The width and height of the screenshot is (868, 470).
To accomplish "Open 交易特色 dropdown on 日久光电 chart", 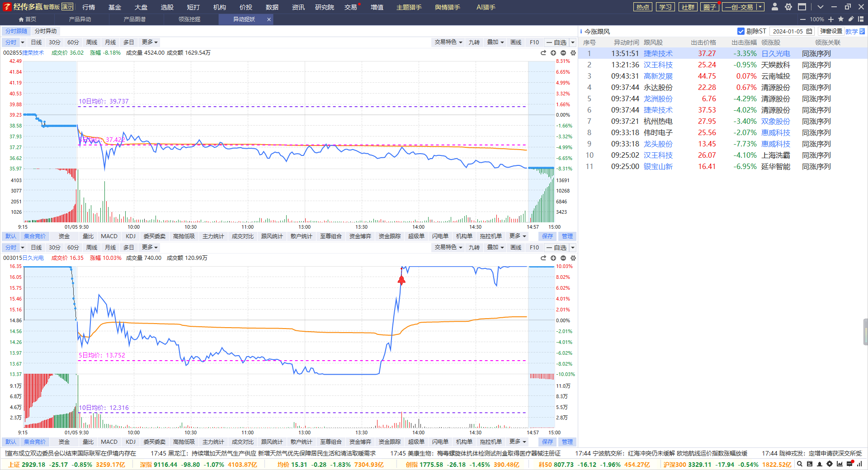I will click(x=448, y=247).
